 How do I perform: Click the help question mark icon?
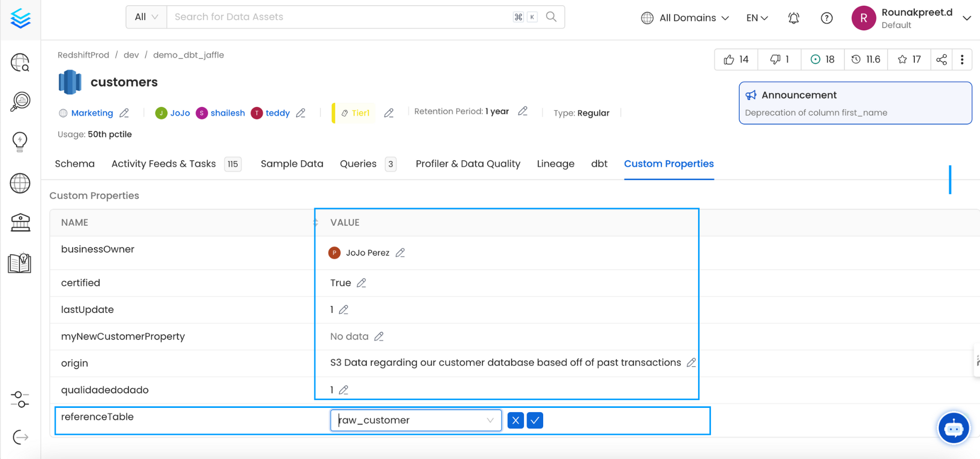826,18
